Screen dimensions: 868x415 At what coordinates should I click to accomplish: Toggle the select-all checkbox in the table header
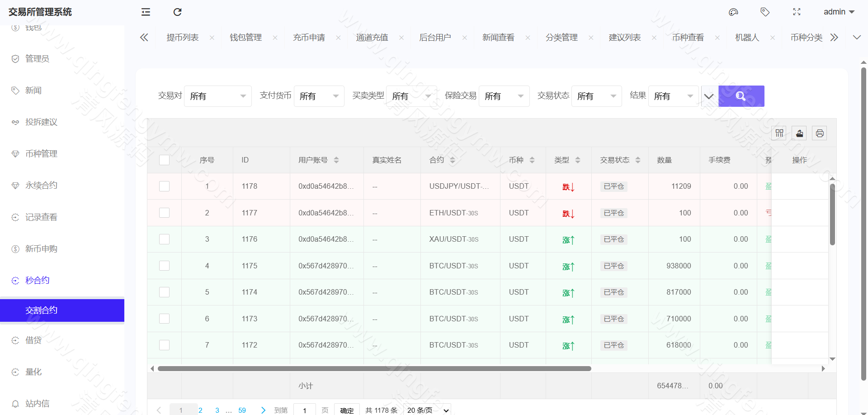click(164, 160)
